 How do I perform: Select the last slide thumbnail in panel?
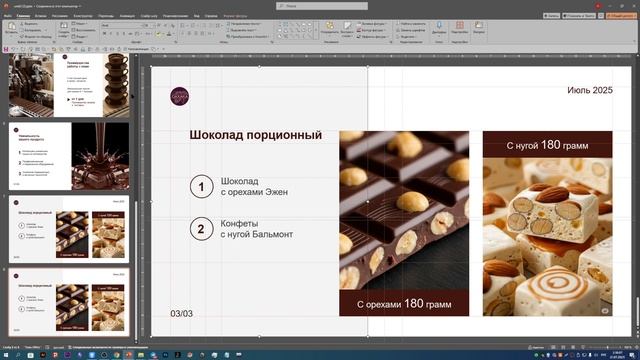69,302
